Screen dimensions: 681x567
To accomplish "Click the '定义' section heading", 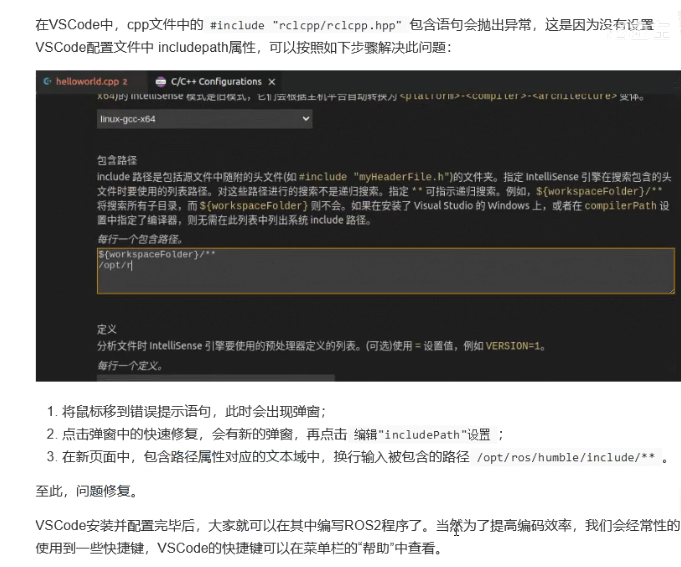I will coord(107,329).
